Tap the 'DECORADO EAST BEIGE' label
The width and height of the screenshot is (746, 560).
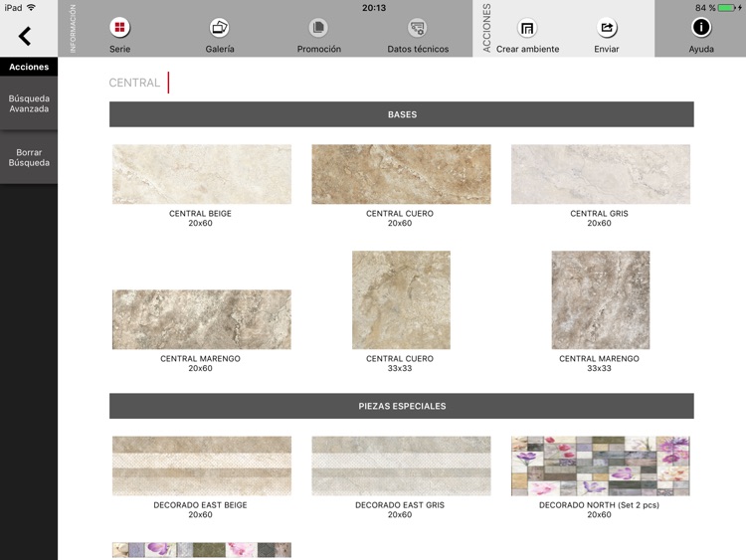pos(200,505)
